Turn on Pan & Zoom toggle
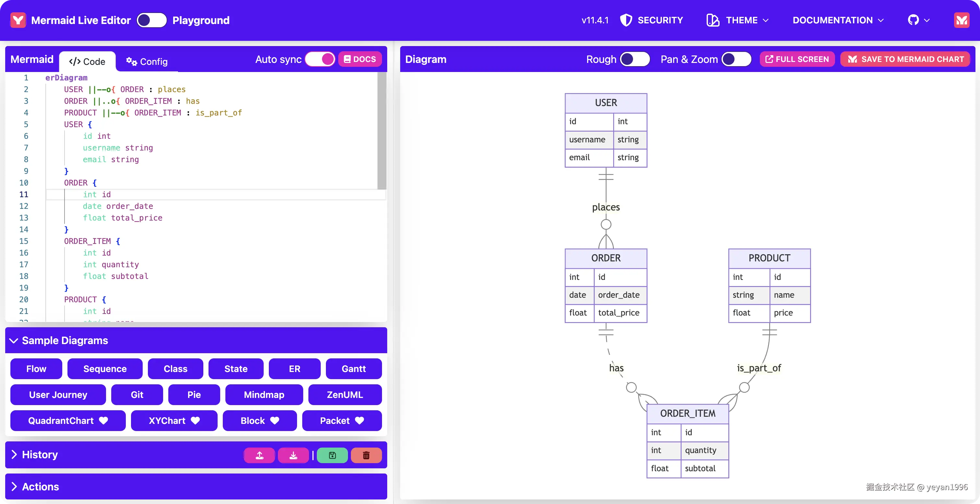Viewport: 980px width, 504px height. click(x=736, y=59)
